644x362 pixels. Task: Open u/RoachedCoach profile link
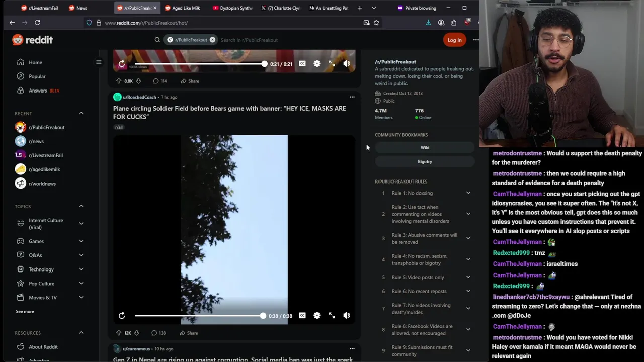pyautogui.click(x=139, y=97)
